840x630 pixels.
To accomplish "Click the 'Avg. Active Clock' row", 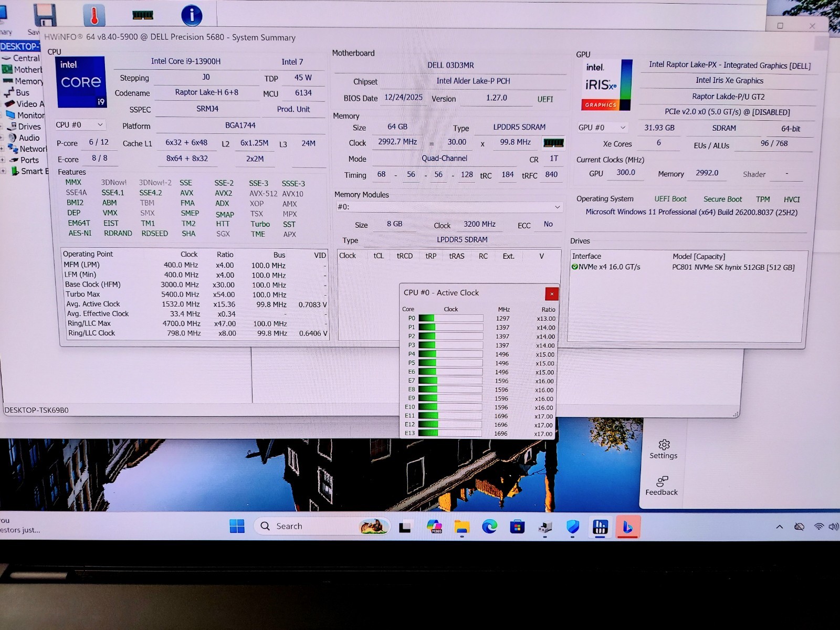I will [x=195, y=304].
